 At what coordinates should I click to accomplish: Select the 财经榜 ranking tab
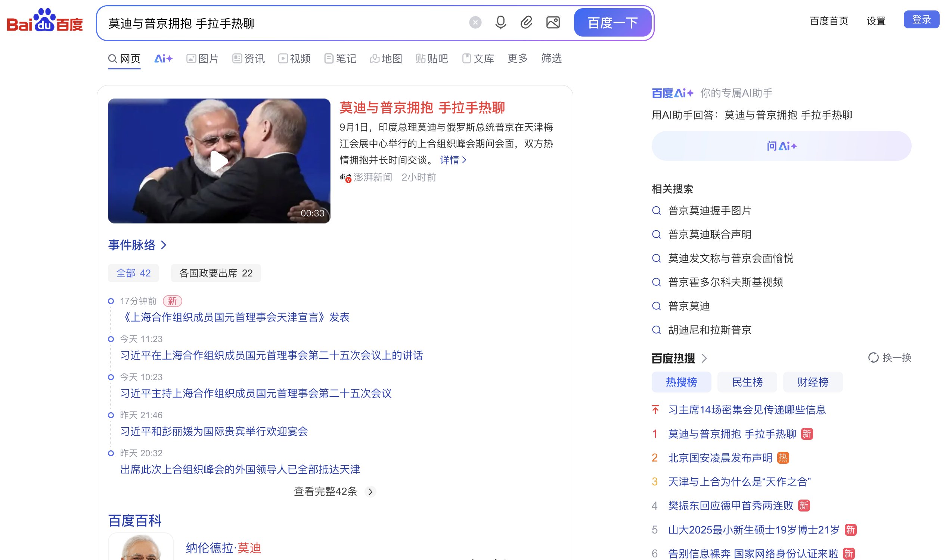tap(812, 382)
